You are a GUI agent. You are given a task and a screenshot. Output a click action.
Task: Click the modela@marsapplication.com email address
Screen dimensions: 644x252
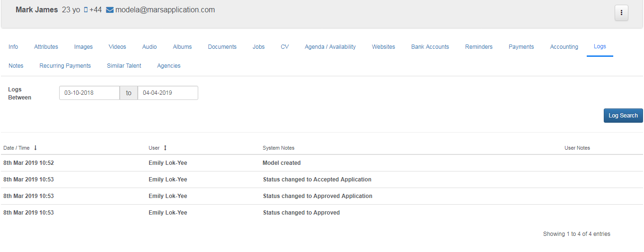pos(165,10)
